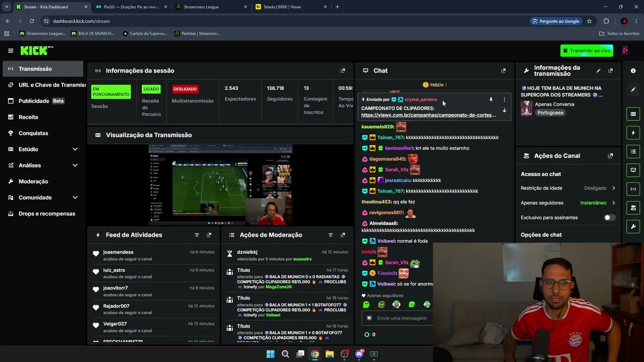Toggle the broadcast signal widget in right rail
This screenshot has width=644, height=362.
point(633,189)
